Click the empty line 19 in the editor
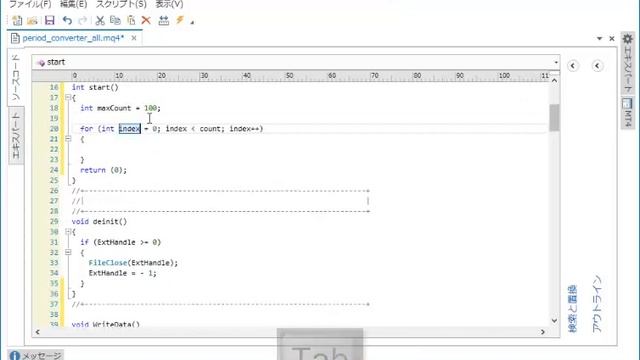The width and height of the screenshot is (640, 360). 309,118
